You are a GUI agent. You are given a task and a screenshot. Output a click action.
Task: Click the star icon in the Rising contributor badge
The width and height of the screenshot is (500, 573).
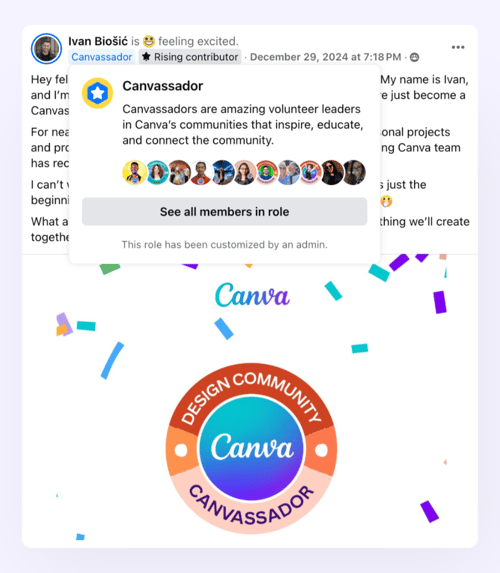coord(146,57)
